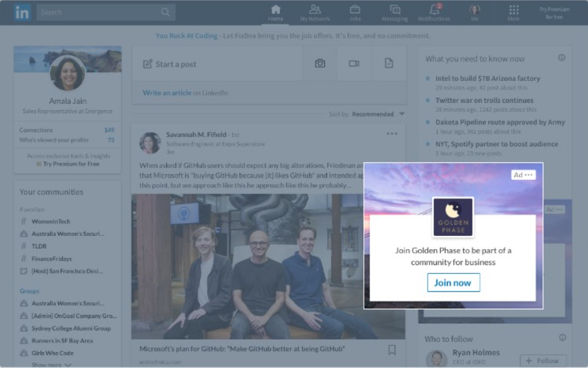This screenshot has width=588, height=368.
Task: Click the WomenInTech hash icon
Action: pyautogui.click(x=23, y=221)
